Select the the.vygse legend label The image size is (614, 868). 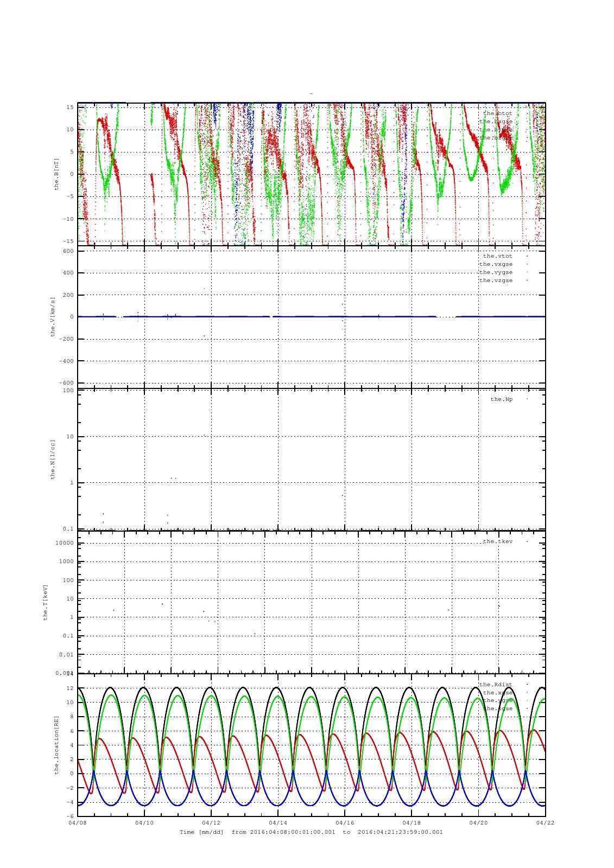pyautogui.click(x=496, y=272)
